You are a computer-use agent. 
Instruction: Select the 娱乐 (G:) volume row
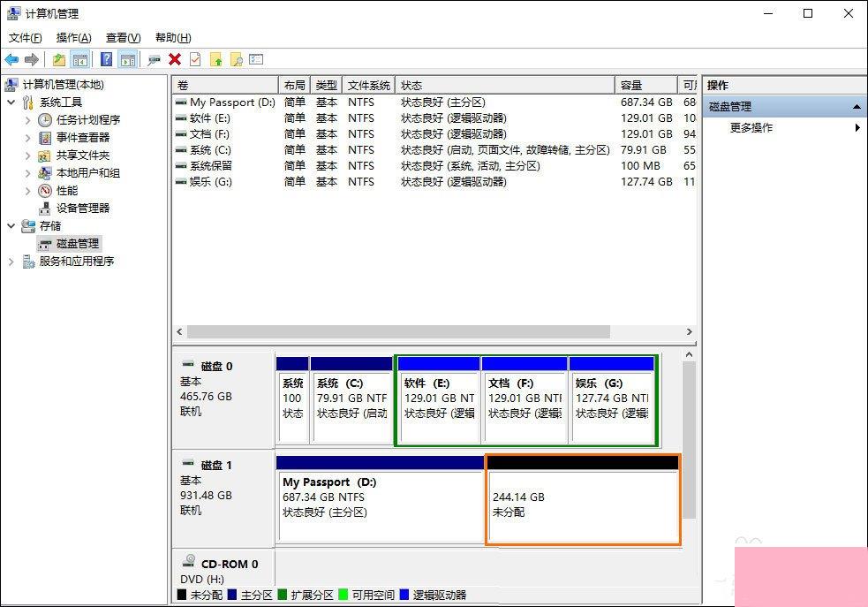click(x=434, y=182)
